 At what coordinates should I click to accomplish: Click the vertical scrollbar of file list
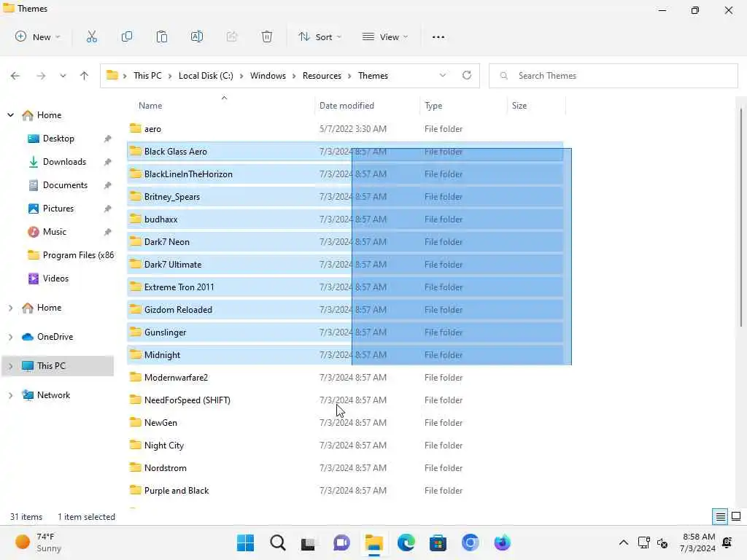(x=741, y=217)
